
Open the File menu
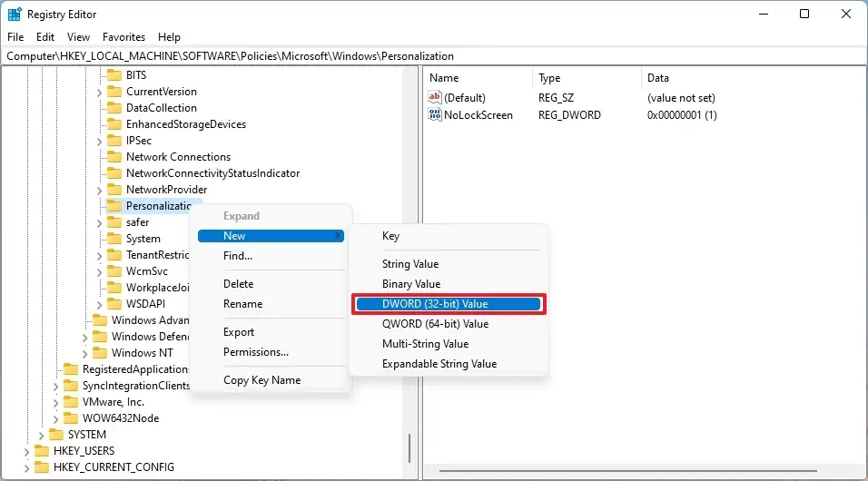15,37
